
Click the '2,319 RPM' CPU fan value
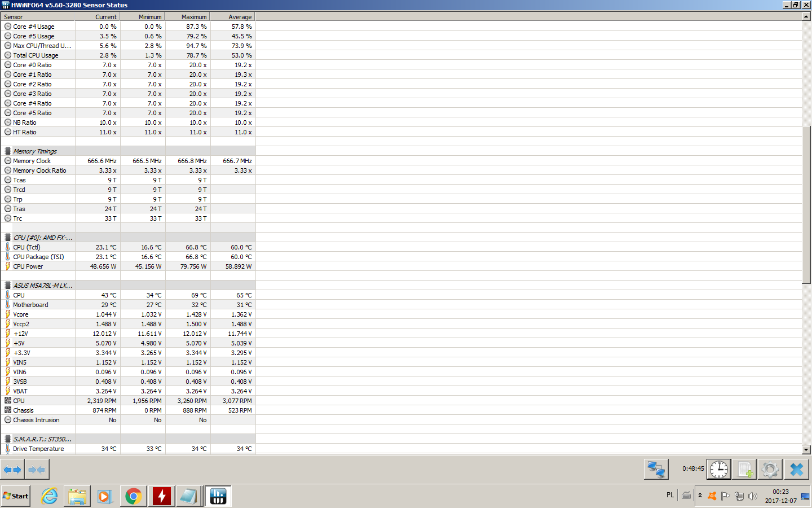tap(102, 401)
